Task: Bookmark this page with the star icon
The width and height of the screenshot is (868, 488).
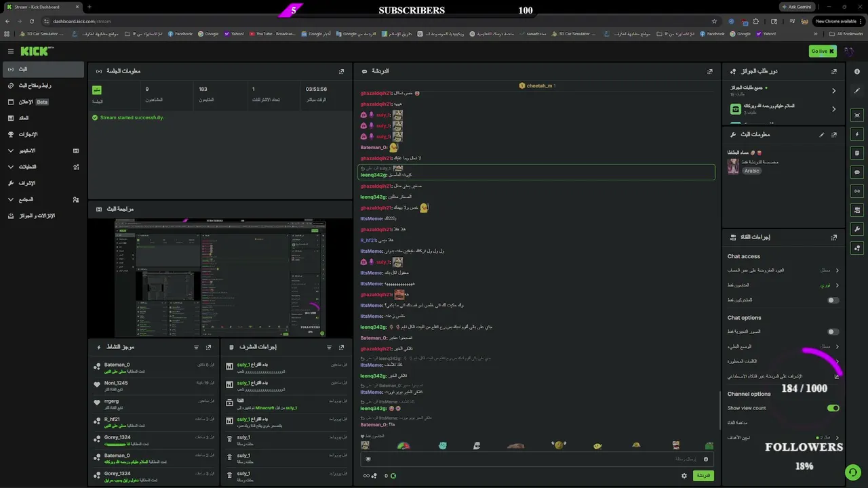Action: point(714,21)
